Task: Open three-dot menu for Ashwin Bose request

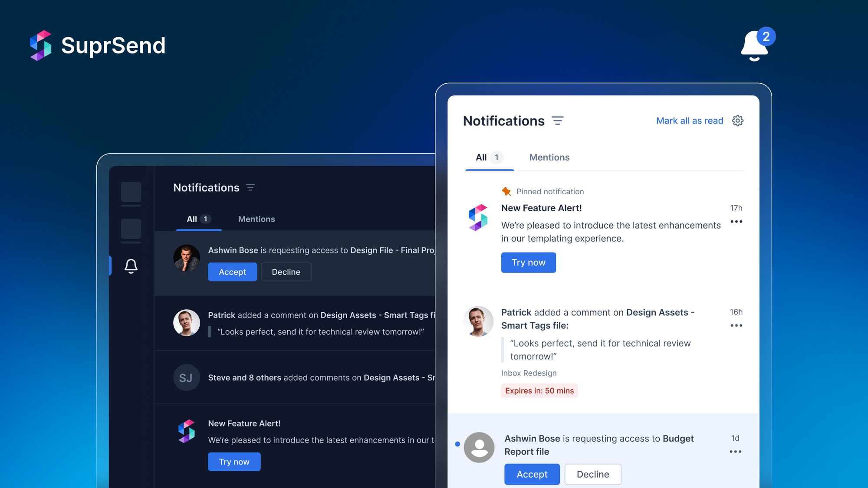Action: tap(735, 452)
